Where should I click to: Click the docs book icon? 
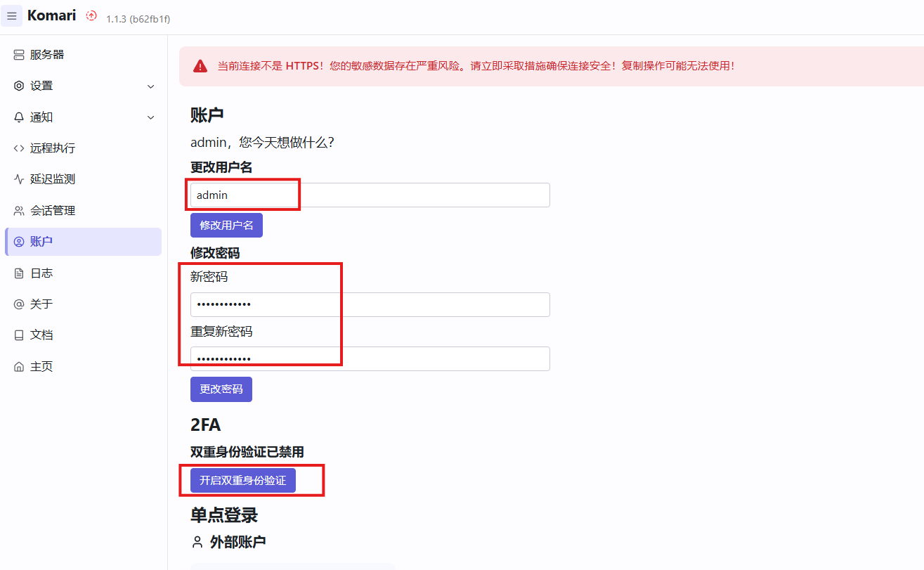[19, 335]
